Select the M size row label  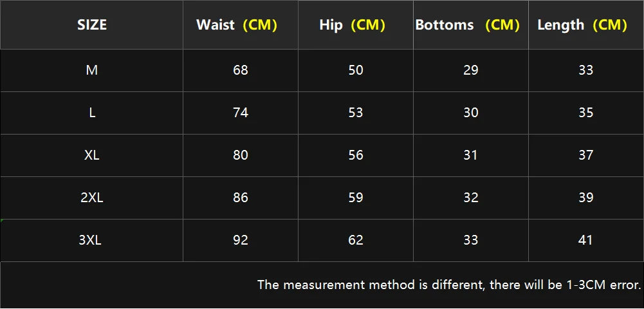pos(92,70)
